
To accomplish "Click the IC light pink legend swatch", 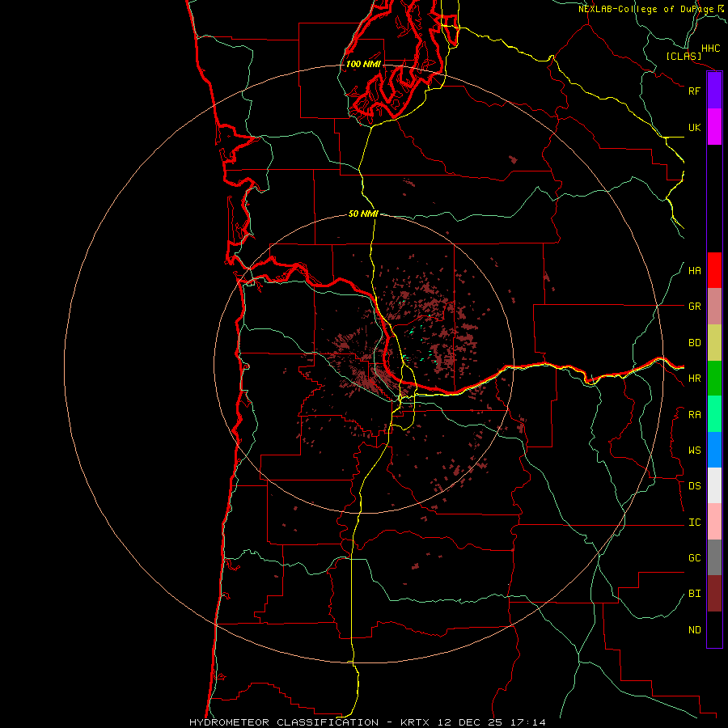I will [x=714, y=522].
